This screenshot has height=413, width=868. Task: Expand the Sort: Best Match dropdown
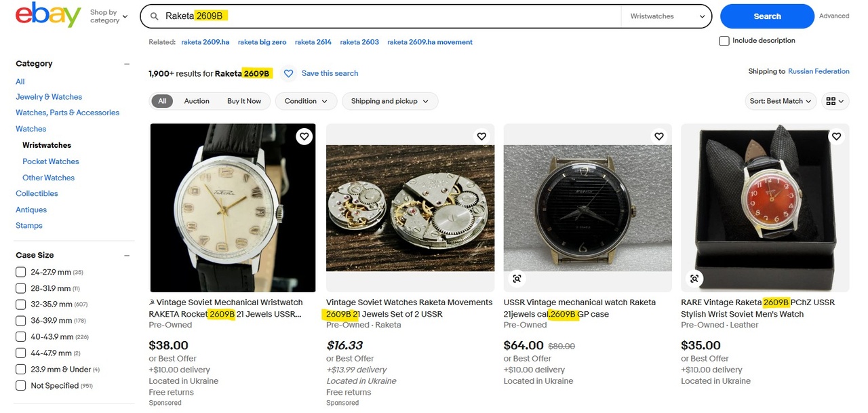coord(780,101)
